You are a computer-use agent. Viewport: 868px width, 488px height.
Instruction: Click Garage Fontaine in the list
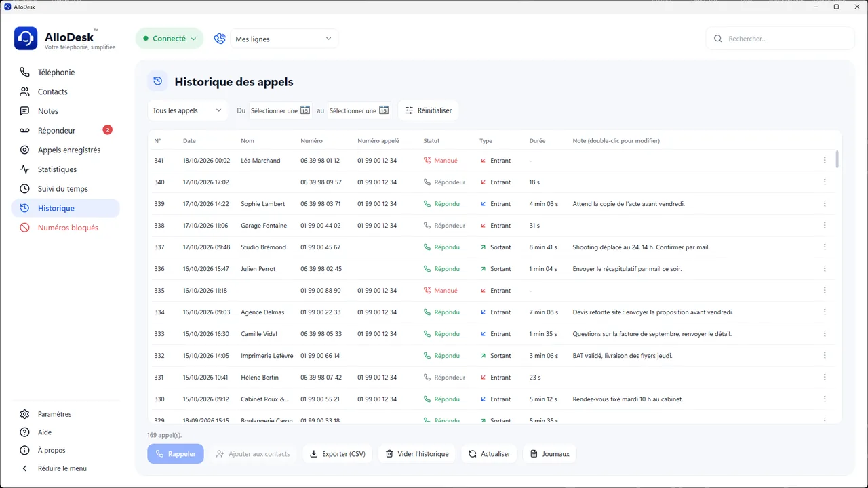point(264,226)
